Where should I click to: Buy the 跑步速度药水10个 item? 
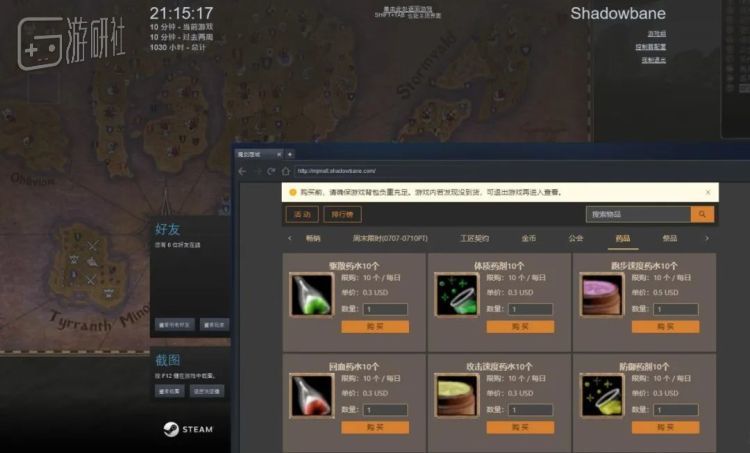click(665, 327)
